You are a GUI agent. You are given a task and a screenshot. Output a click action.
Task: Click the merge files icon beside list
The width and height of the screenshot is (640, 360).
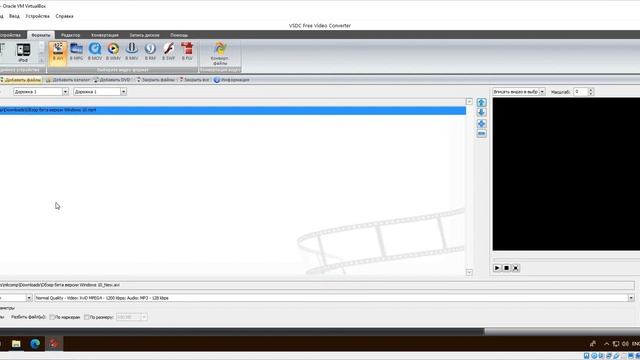481,123
